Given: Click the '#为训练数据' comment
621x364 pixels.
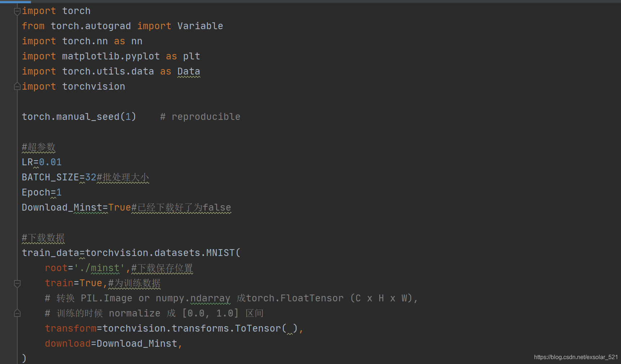Looking at the screenshot, I should 134,283.
